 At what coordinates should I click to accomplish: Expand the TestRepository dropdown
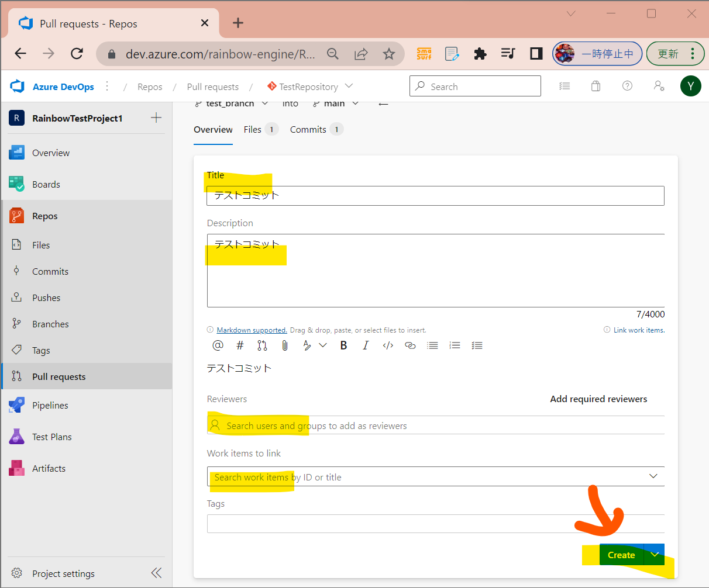tap(349, 86)
